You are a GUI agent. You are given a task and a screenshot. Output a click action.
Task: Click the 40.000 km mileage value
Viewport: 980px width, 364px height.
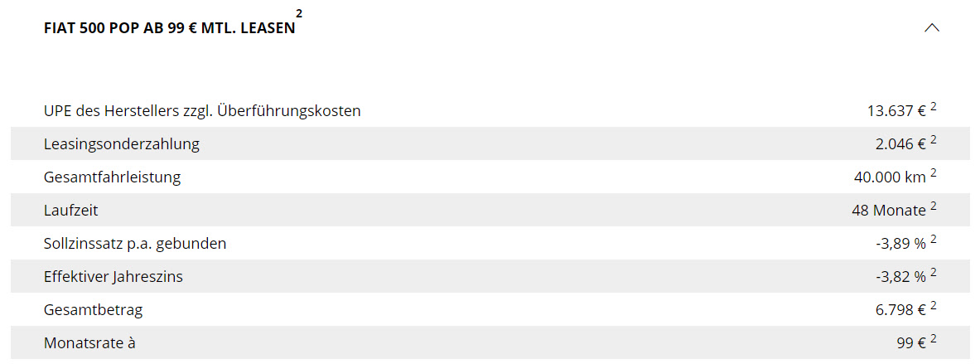click(890, 177)
